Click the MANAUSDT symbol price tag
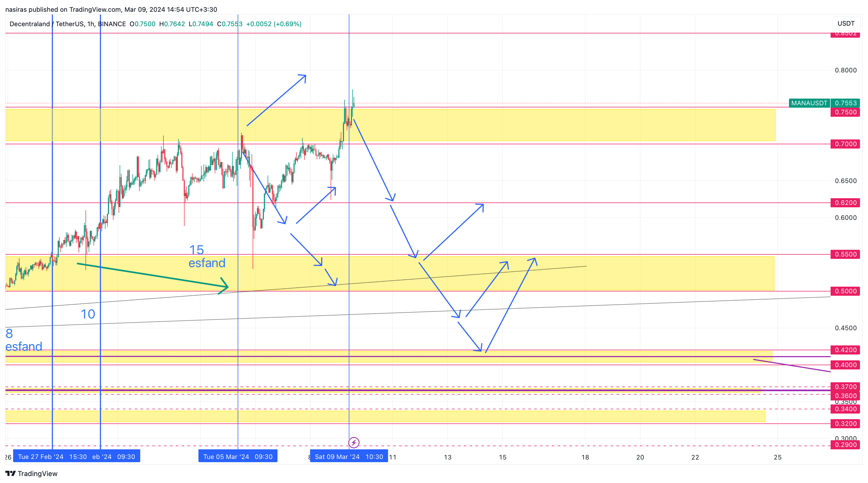 point(809,103)
